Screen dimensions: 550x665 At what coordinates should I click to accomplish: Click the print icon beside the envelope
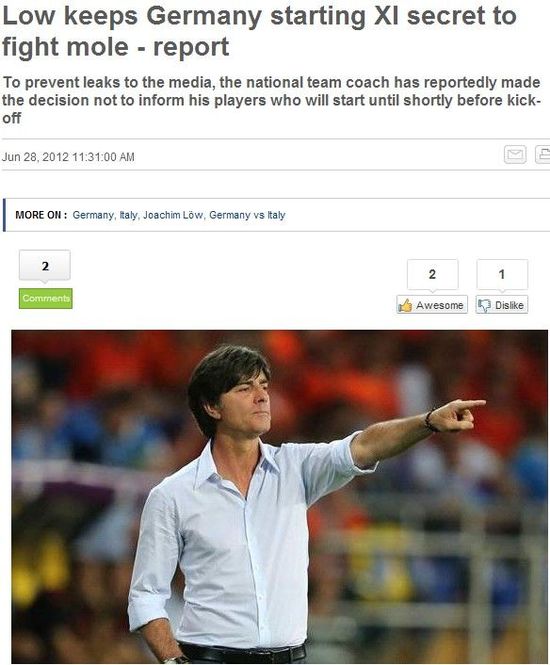(x=542, y=154)
